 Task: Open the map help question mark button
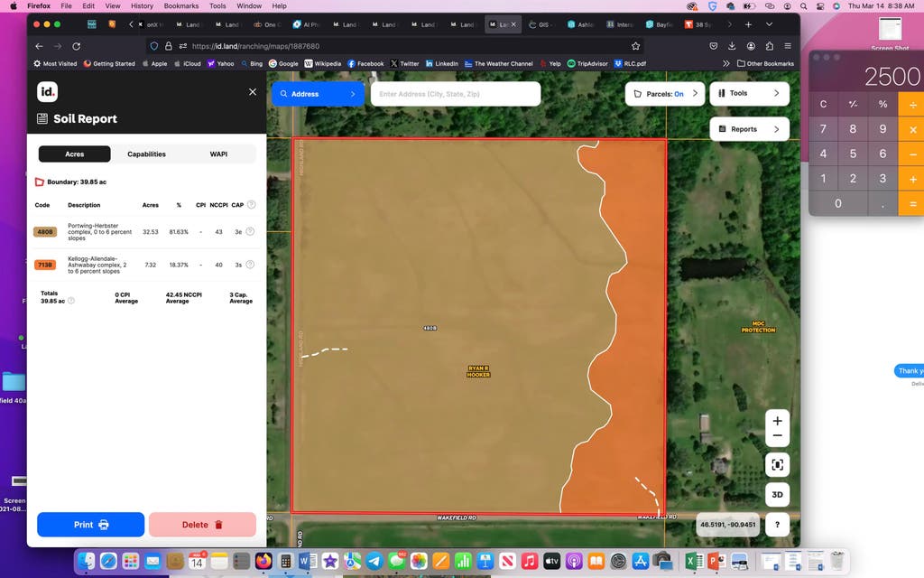pyautogui.click(x=777, y=525)
